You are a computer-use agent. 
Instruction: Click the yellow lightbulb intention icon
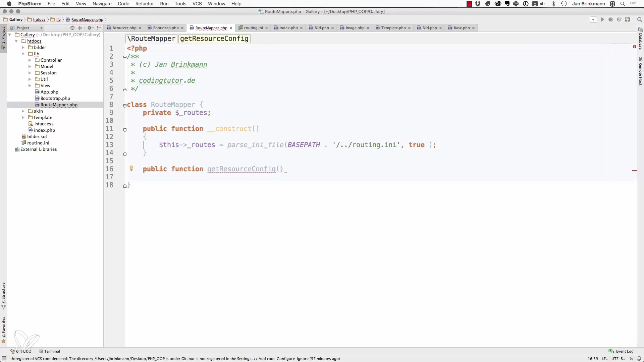point(131,168)
